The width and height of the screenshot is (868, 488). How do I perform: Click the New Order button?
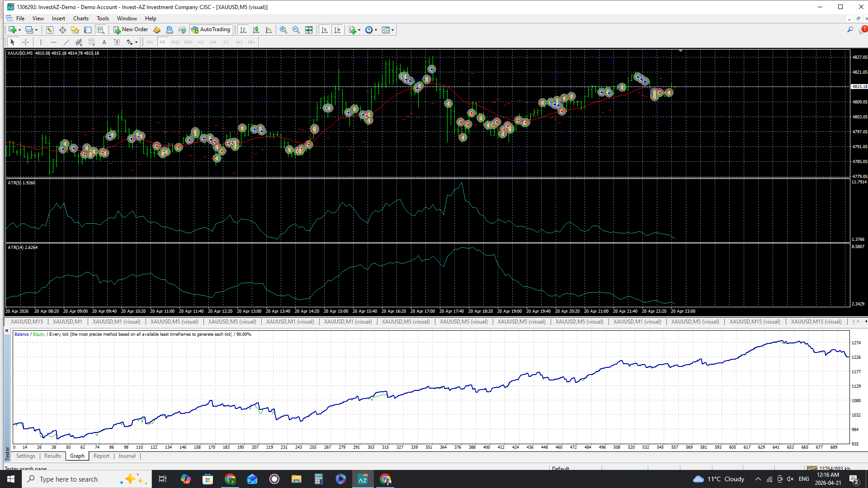pyautogui.click(x=131, y=30)
